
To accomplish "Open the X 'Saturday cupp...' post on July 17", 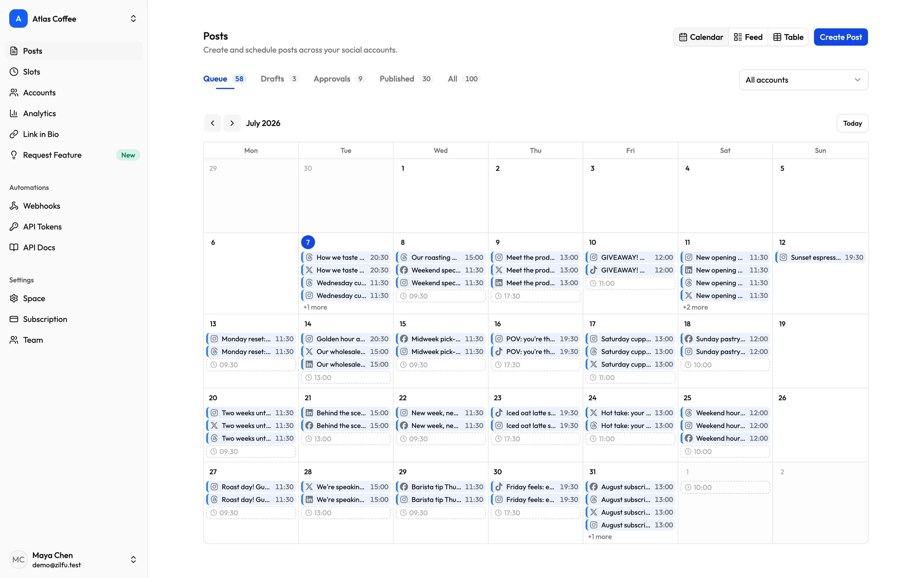I will (630, 364).
